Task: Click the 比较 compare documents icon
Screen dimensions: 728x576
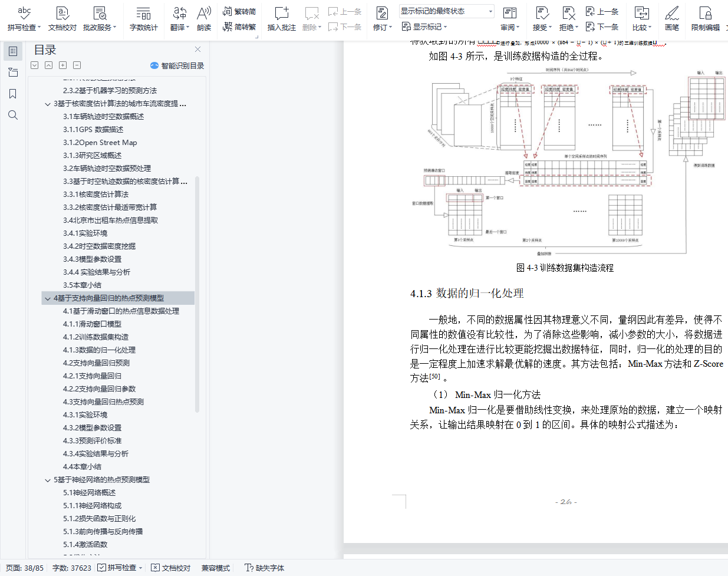Action: point(641,14)
